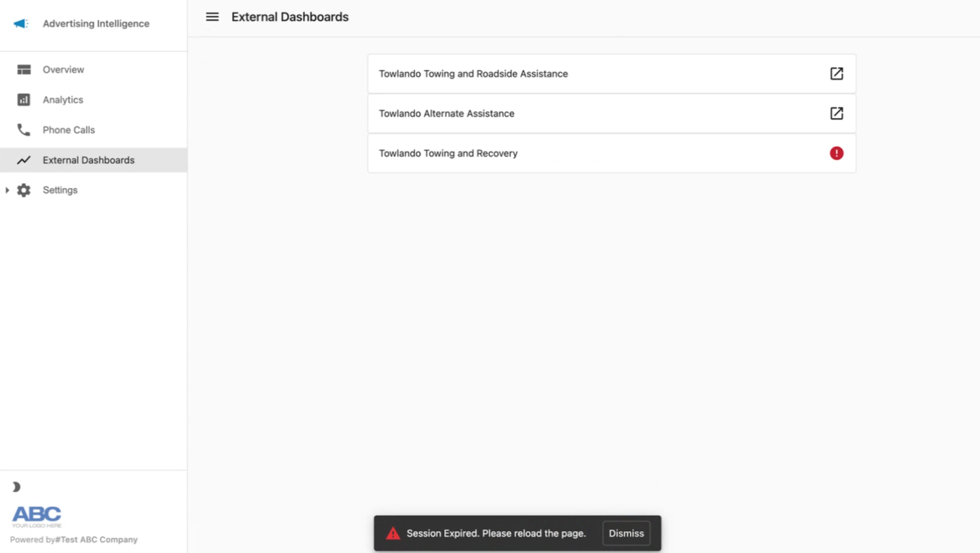Click the Powered by #Test ABC Company text
Image resolution: width=980 pixels, height=553 pixels.
73,539
